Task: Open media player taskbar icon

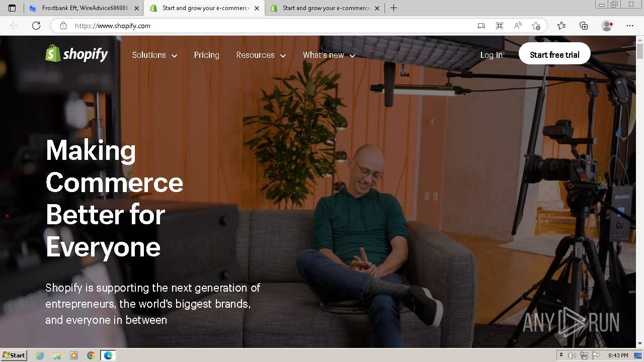Action: coord(74,355)
